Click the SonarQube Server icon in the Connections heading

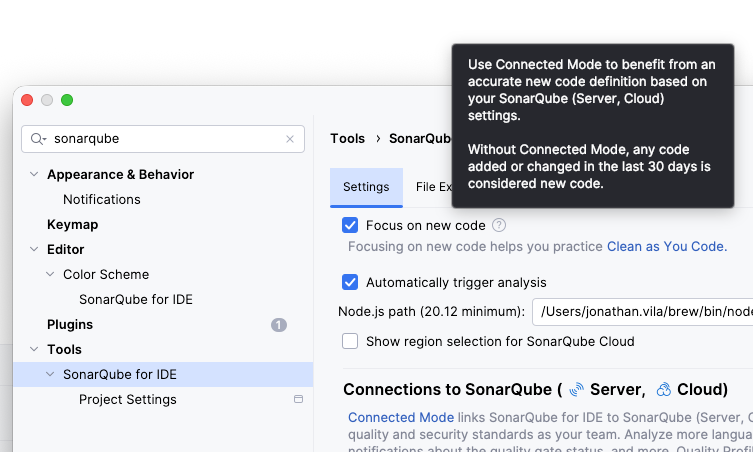click(x=576, y=389)
